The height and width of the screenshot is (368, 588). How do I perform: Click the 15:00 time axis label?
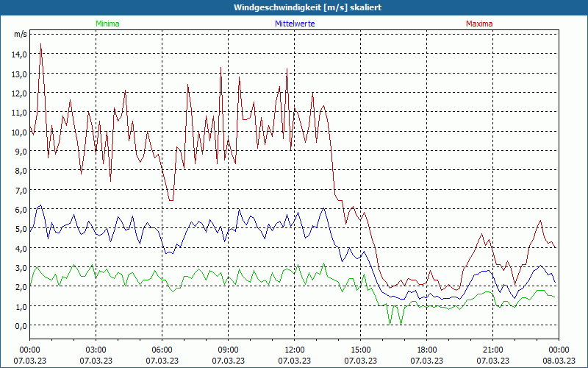click(360, 349)
